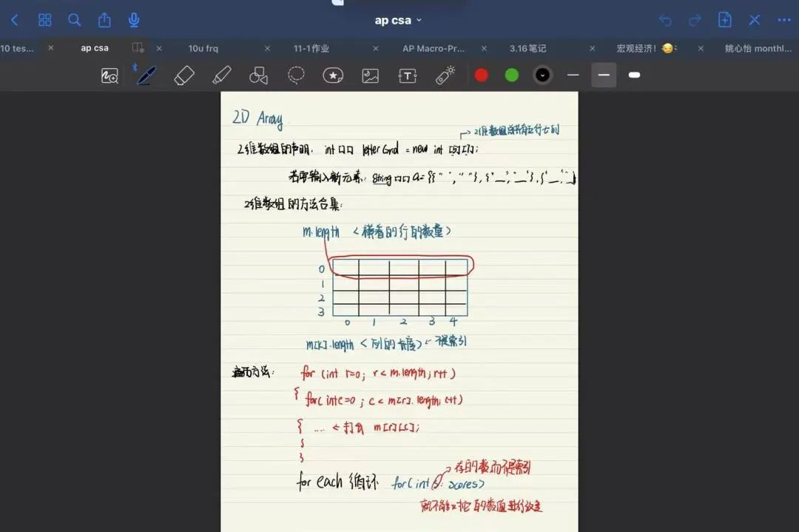This screenshot has width=799, height=532.
Task: Open the Image insert tool
Action: (x=370, y=75)
